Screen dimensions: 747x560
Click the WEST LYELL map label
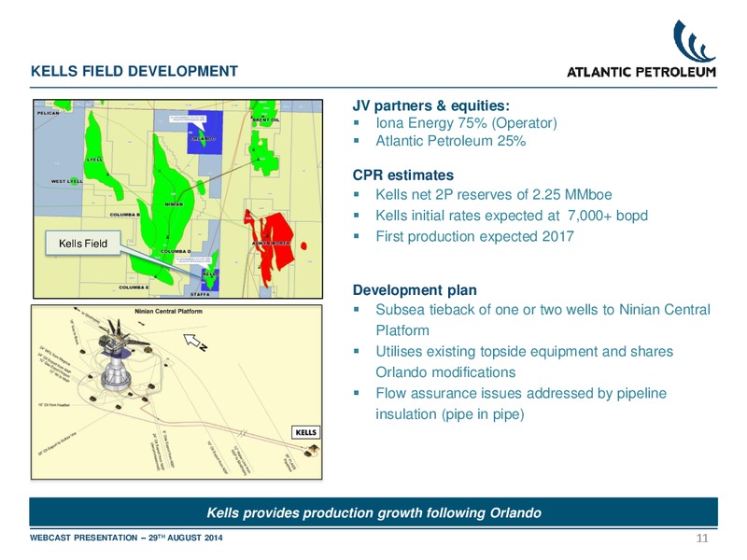pyautogui.click(x=66, y=181)
